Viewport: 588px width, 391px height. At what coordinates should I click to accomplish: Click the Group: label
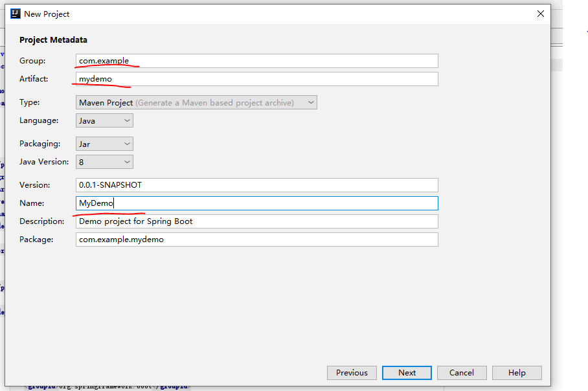point(32,61)
